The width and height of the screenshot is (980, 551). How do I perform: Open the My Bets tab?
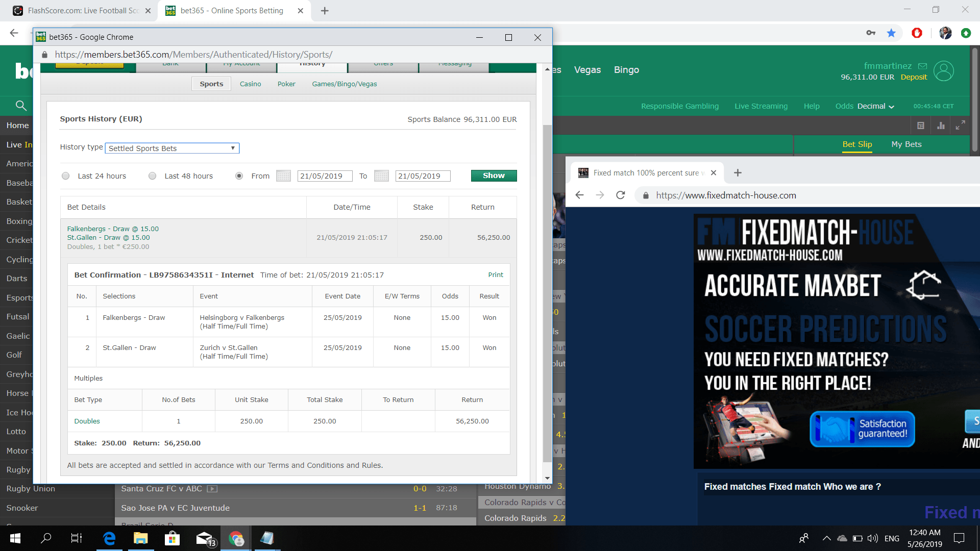[x=906, y=144]
